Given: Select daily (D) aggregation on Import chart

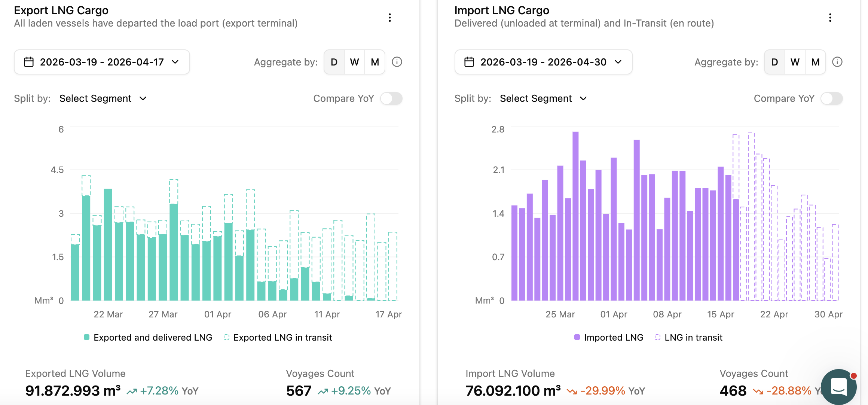Looking at the screenshot, I should (774, 62).
